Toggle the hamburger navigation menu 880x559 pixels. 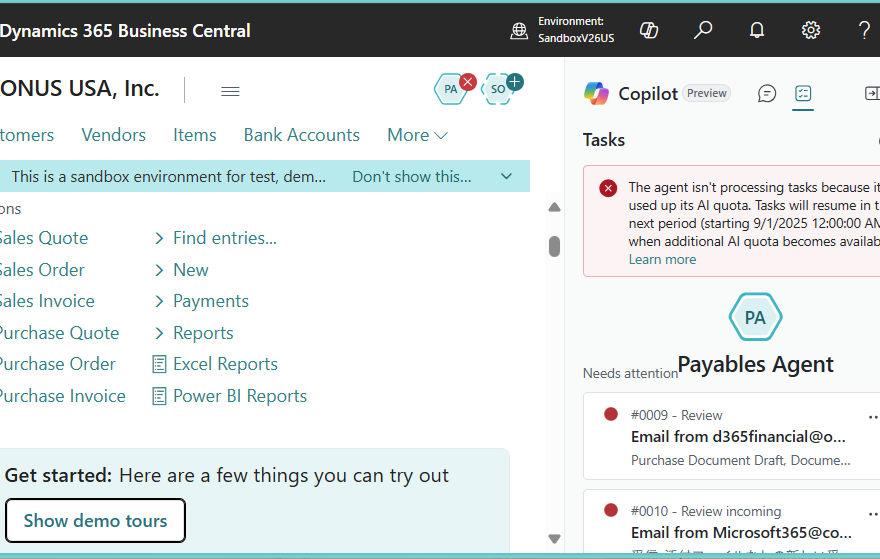230,91
